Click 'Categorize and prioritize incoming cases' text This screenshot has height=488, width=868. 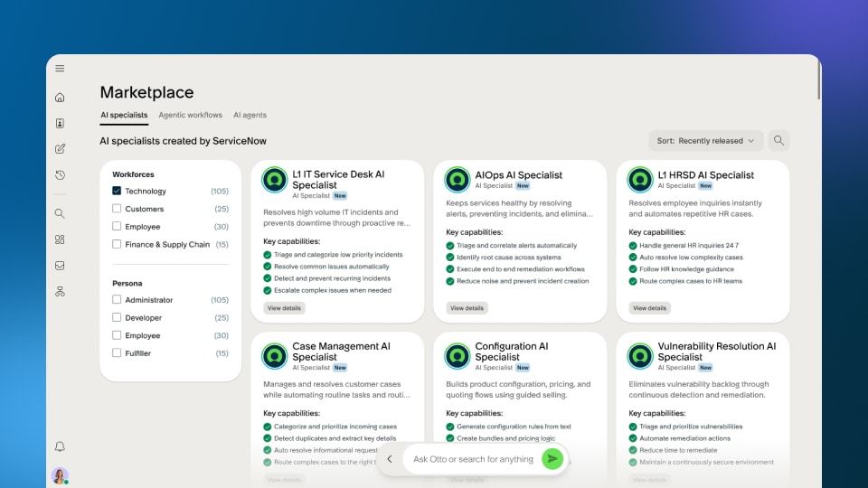[335, 426]
